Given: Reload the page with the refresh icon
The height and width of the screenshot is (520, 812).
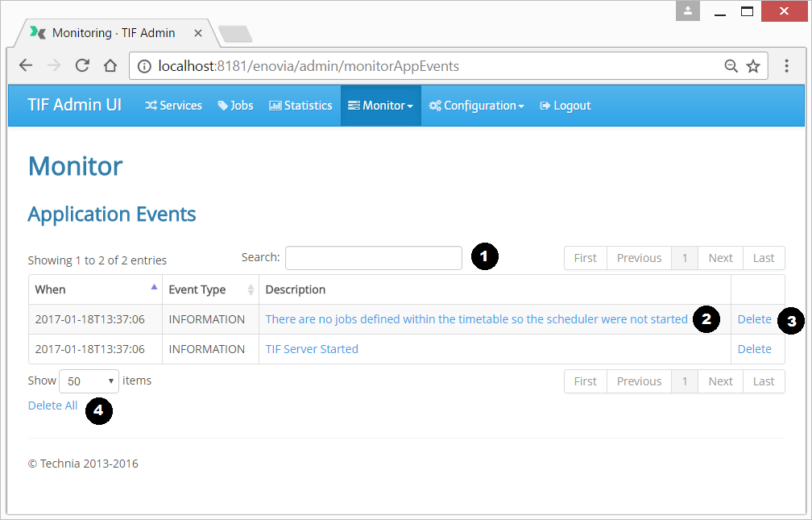Looking at the screenshot, I should click(x=82, y=66).
